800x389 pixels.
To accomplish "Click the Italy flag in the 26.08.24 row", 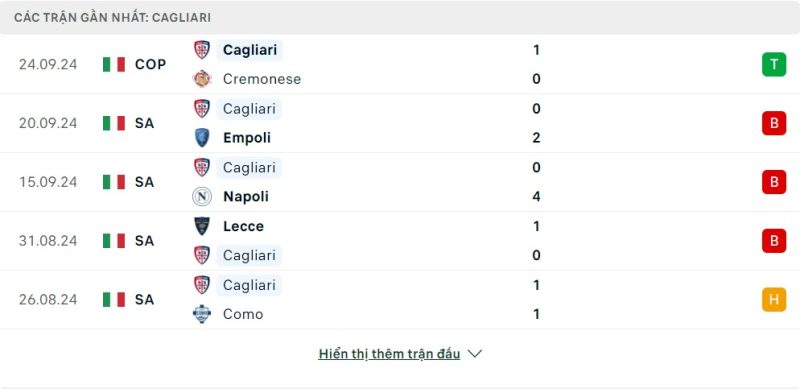I will click(x=114, y=300).
